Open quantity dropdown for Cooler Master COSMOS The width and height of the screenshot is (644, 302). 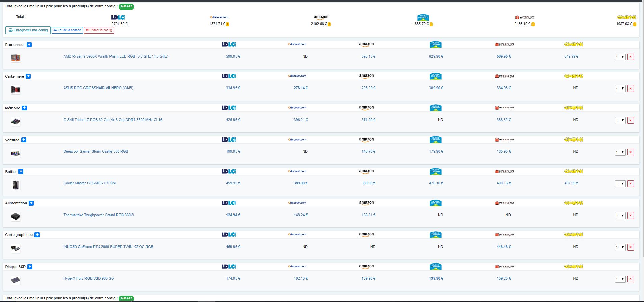pyautogui.click(x=620, y=184)
